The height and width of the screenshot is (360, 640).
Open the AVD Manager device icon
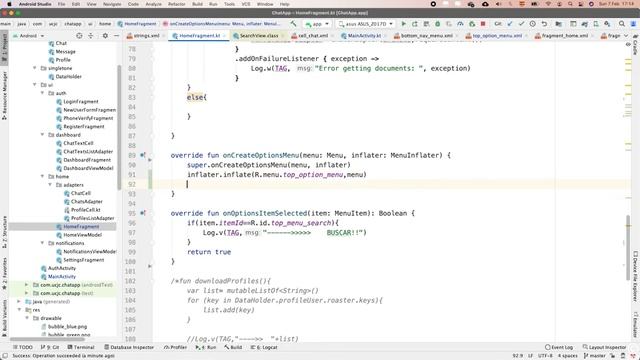596,24
